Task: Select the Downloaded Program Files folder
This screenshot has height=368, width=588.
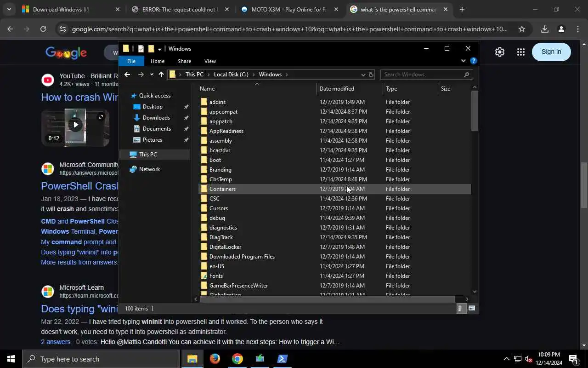Action: tap(334, 257)
